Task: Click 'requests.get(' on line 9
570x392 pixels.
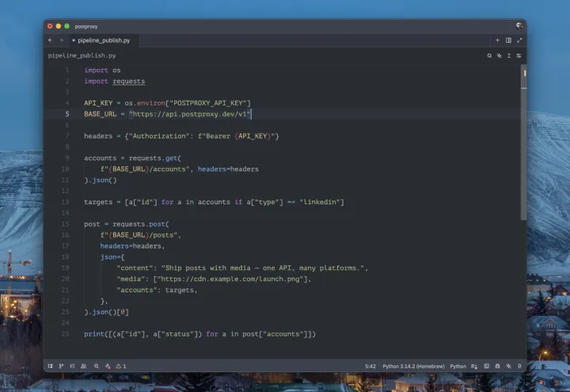Action: (x=155, y=158)
